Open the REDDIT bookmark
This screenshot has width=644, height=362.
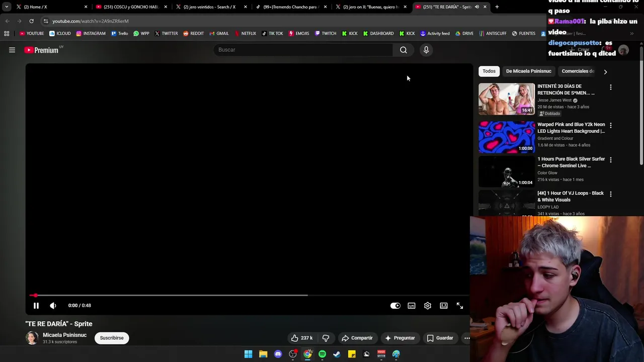(193, 34)
